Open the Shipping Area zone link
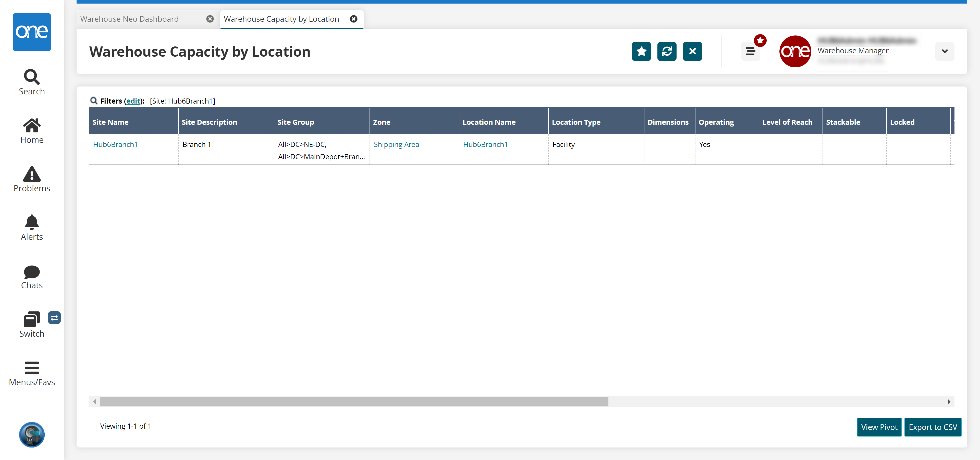 tap(396, 144)
